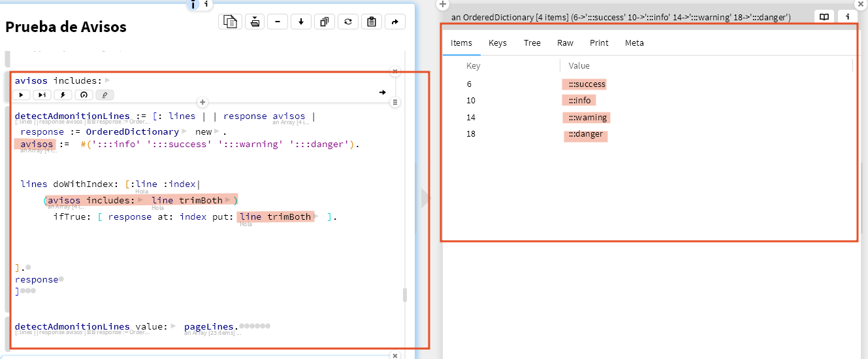Switch to the Keys tab
The image size is (868, 359).
point(498,43)
